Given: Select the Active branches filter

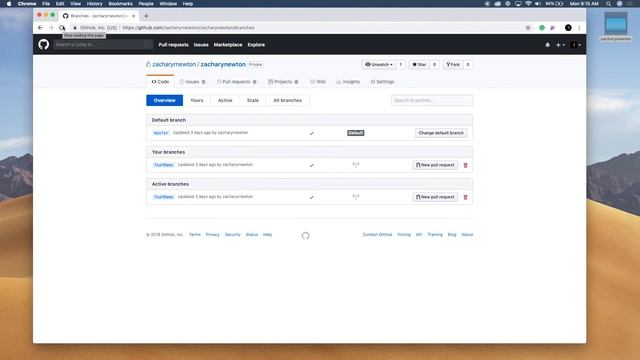Looking at the screenshot, I should (x=225, y=100).
